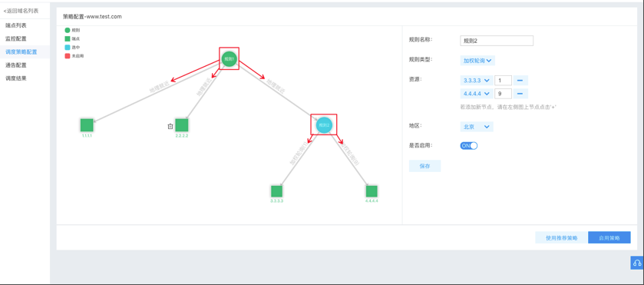Click the red 未启用 legend swatch
644x285 pixels.
pos(68,55)
